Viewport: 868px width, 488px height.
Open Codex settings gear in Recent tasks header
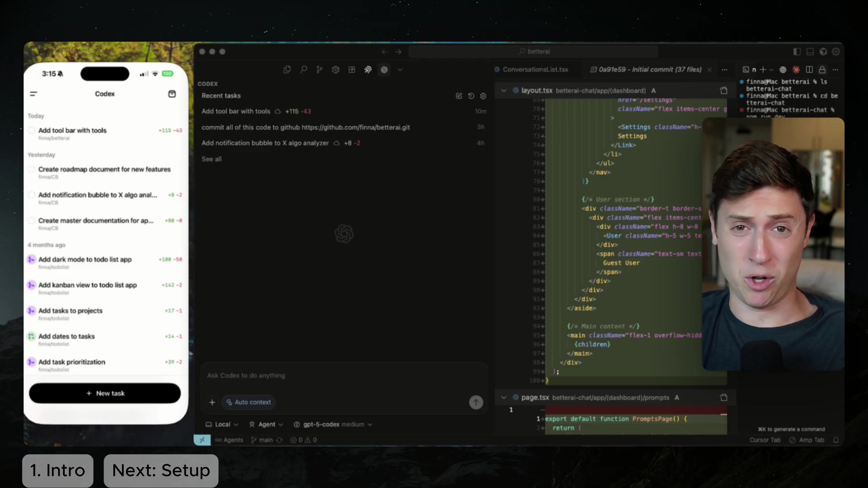483,96
